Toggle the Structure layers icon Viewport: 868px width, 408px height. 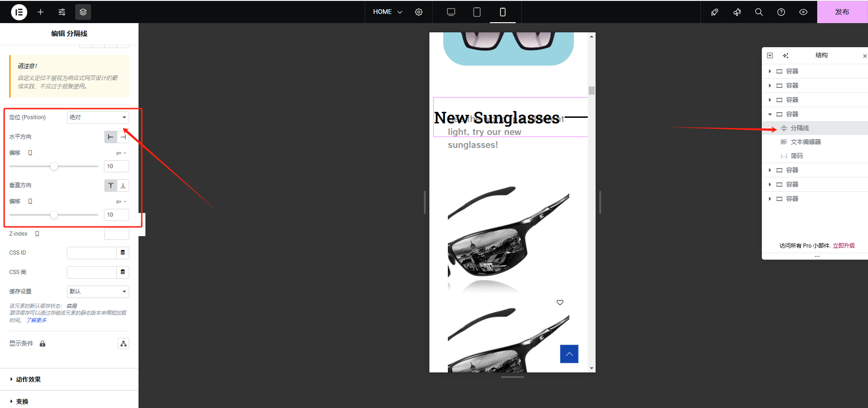point(83,12)
